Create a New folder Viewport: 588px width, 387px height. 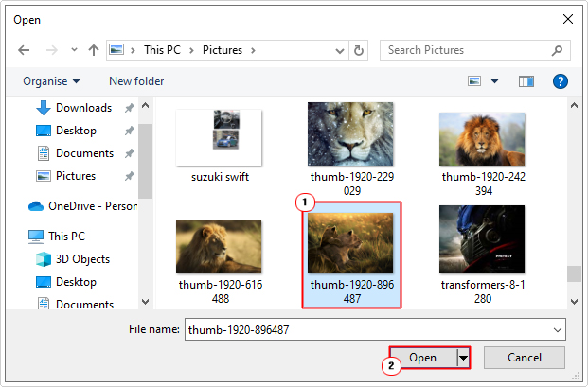click(x=136, y=81)
